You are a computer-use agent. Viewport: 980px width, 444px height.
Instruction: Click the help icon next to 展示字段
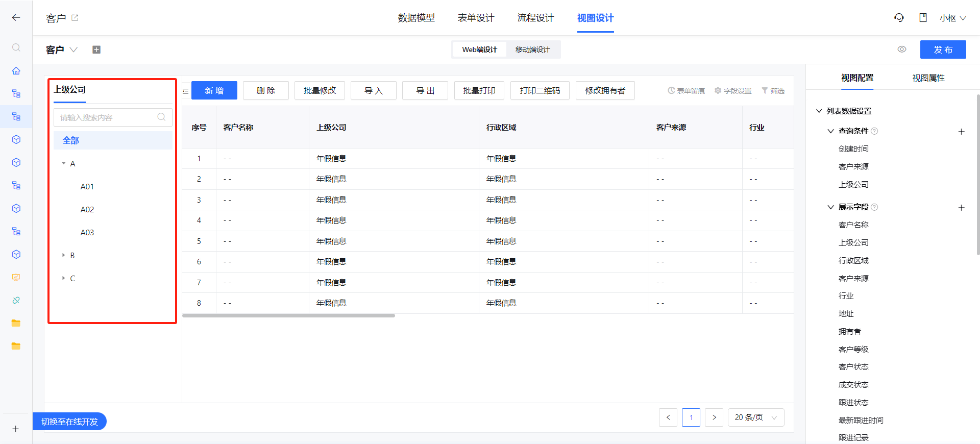(874, 207)
